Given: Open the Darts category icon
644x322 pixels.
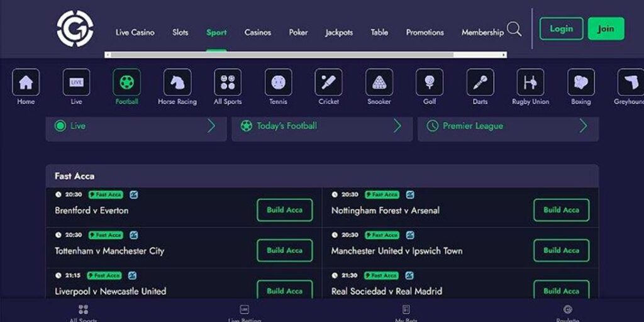Looking at the screenshot, I should coord(480,82).
